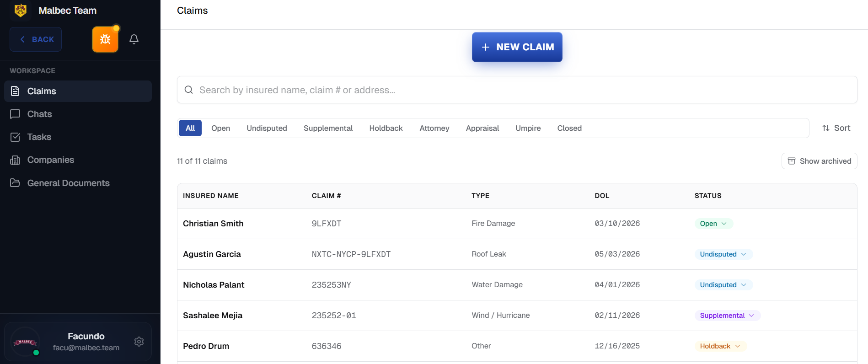Open Agustin Garcia claim row
The width and height of the screenshot is (868, 364).
click(517, 254)
